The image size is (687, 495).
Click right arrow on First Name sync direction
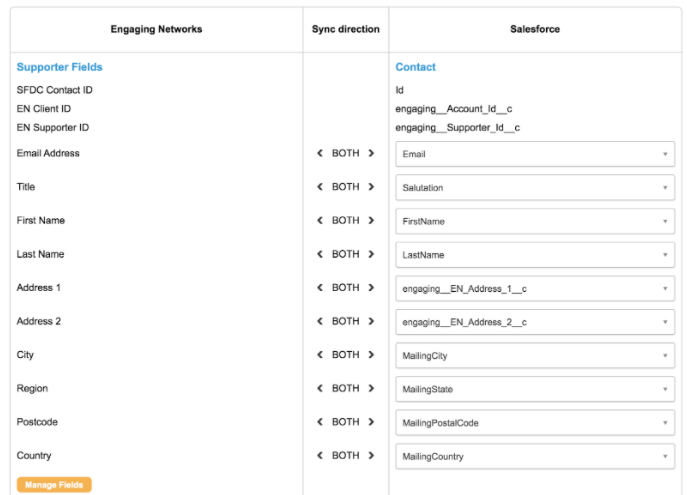(x=371, y=221)
